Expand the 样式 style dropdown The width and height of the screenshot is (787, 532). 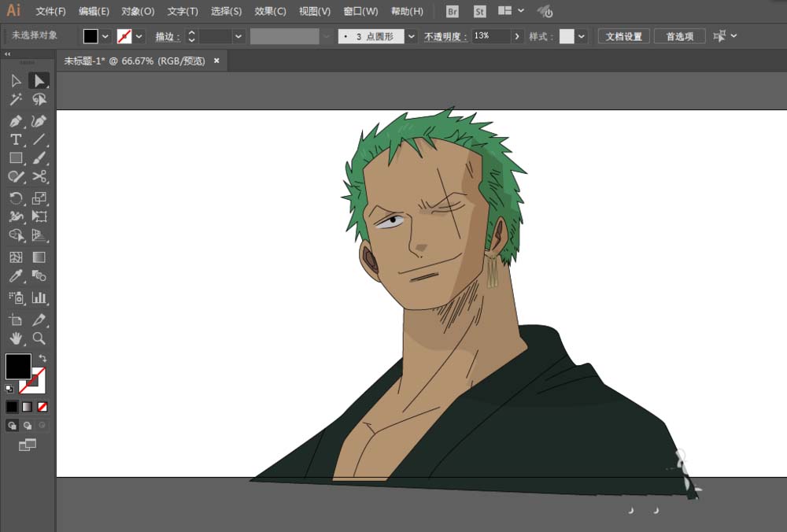click(x=582, y=36)
